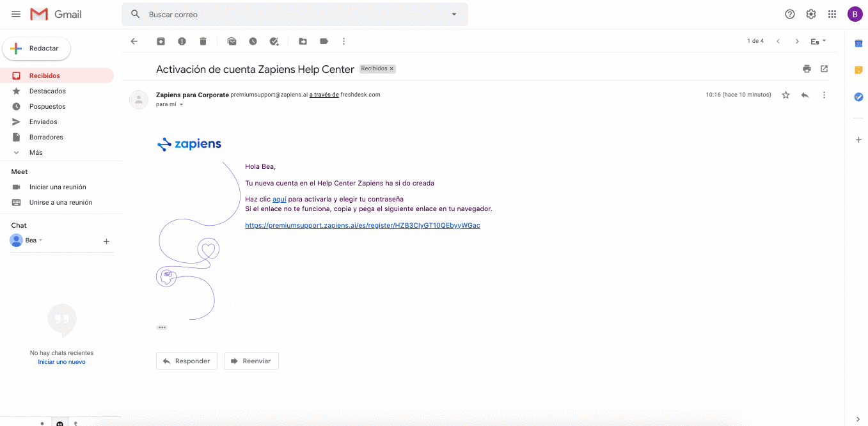
Task: Click the Responder button
Action: click(x=187, y=361)
